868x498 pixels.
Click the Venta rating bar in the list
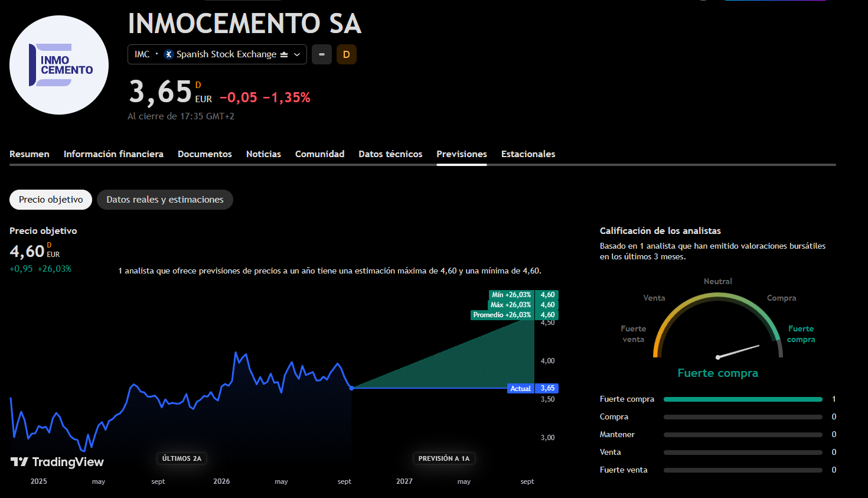coord(743,453)
